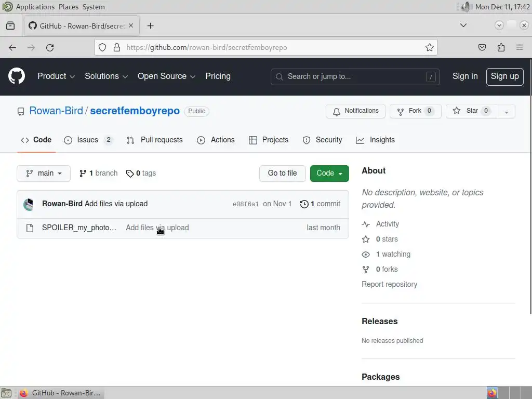Open Applications menu in top panel
Image resolution: width=532 pixels, height=399 pixels.
35,7
